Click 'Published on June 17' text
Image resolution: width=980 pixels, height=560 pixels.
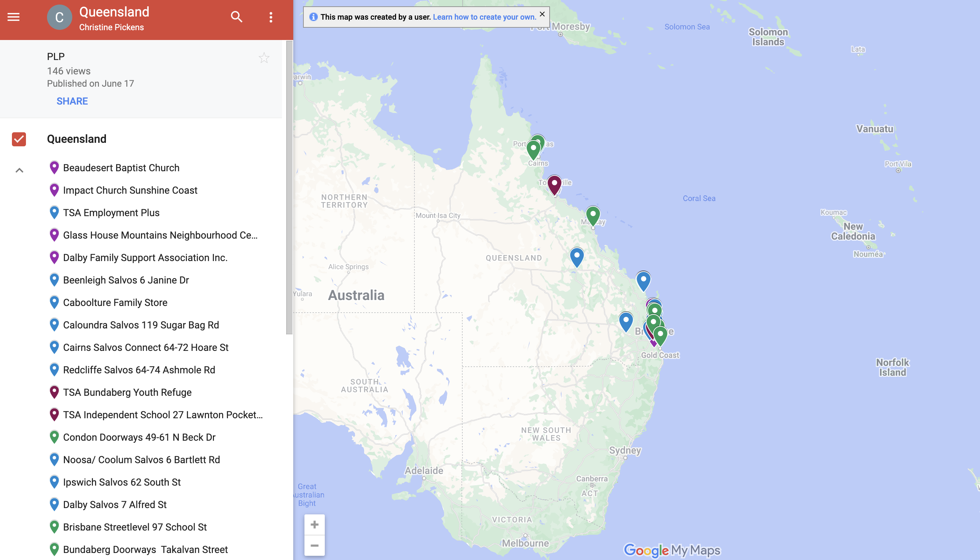(90, 84)
